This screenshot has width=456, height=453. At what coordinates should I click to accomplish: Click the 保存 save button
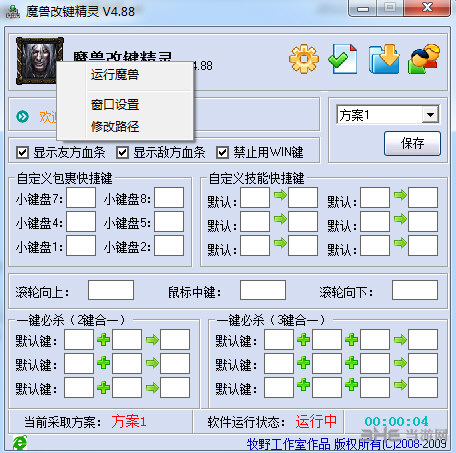[412, 143]
